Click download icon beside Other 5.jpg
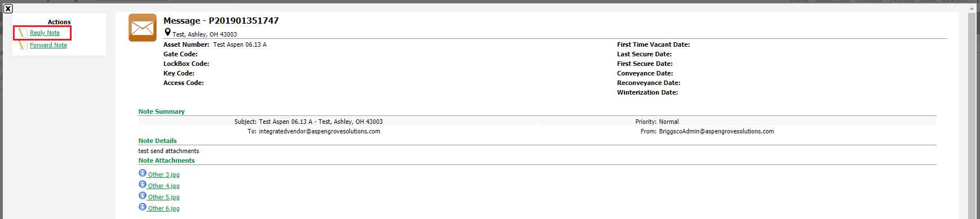Screen dimensions: 980x219 click(143, 196)
